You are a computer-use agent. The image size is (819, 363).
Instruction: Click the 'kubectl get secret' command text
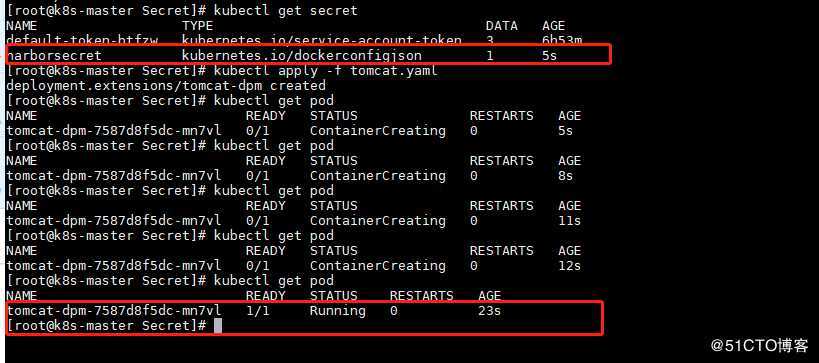coord(286,10)
